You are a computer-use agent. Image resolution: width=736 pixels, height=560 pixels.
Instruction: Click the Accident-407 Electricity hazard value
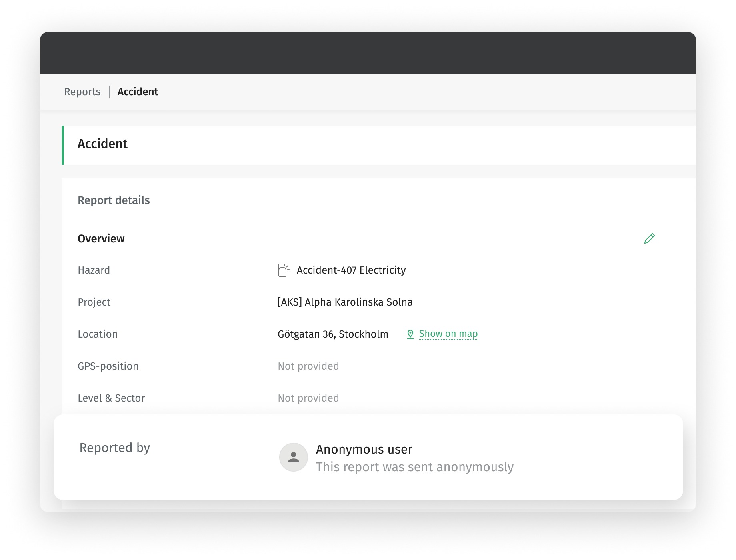351,270
